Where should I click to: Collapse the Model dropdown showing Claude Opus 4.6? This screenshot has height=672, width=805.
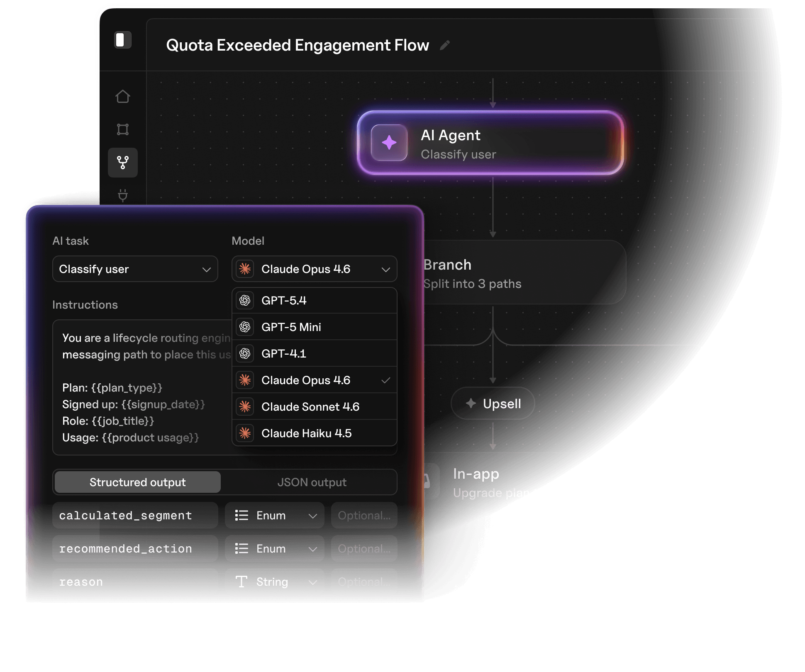tap(314, 269)
